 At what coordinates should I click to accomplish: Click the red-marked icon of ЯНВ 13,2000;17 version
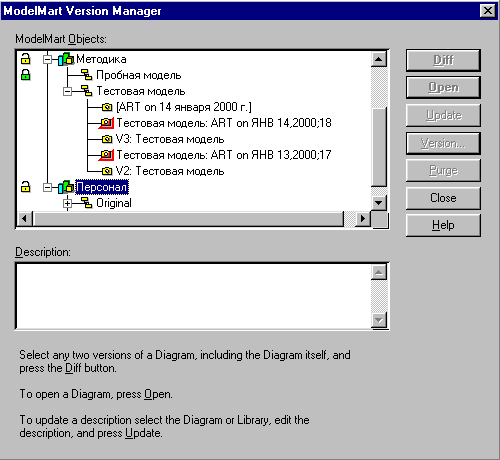106,155
